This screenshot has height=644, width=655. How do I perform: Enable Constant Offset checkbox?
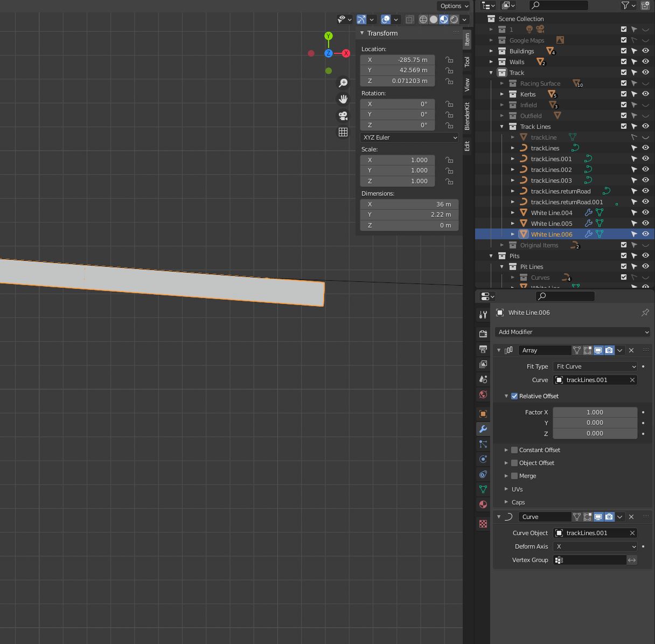pos(514,450)
